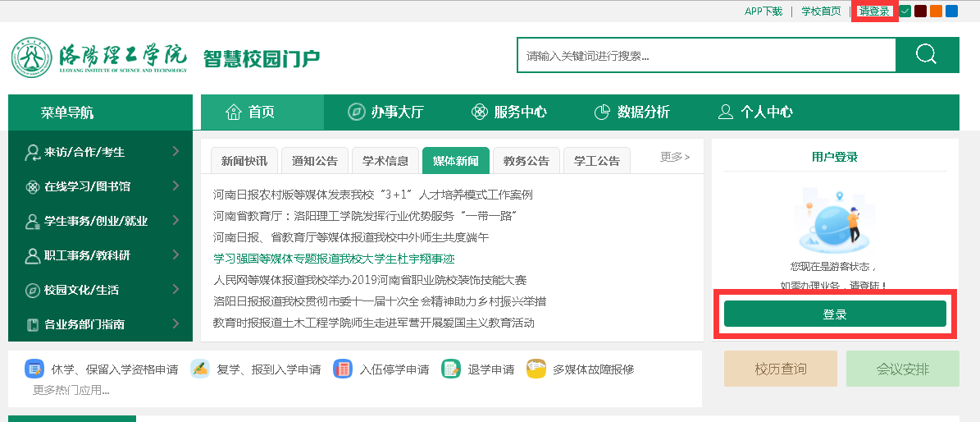Open the 休学、保留入学资格申请 app icon
Image resolution: width=980 pixels, height=422 pixels.
click(34, 369)
